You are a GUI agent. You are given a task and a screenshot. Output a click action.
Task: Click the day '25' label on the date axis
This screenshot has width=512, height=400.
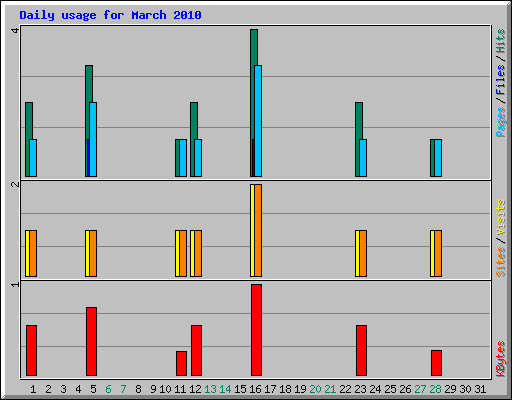[x=390, y=389]
